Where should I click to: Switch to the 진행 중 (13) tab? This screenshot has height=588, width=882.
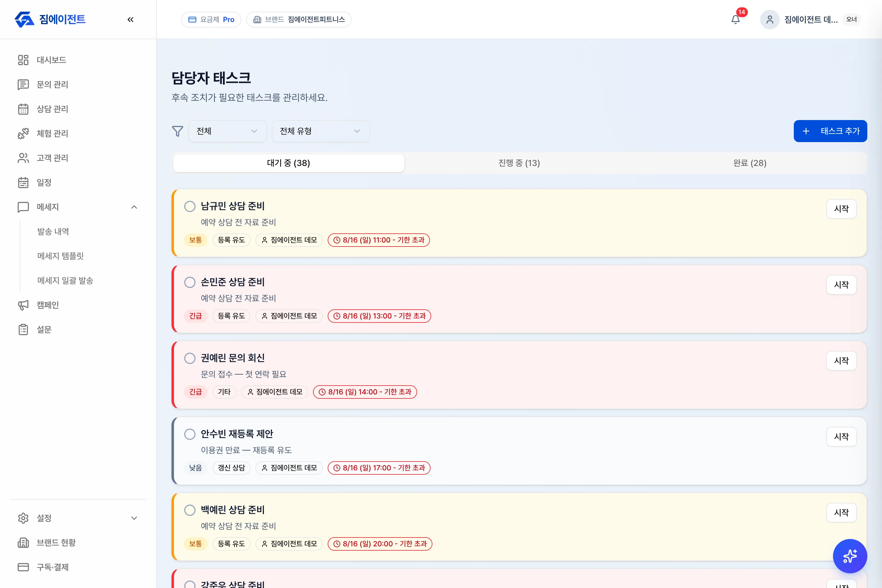click(519, 163)
